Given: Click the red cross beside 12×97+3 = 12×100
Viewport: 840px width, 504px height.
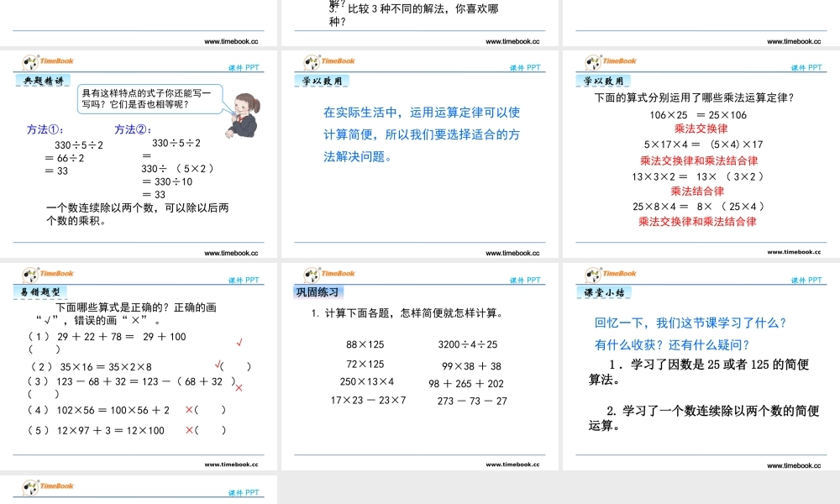Looking at the screenshot, I should [188, 430].
